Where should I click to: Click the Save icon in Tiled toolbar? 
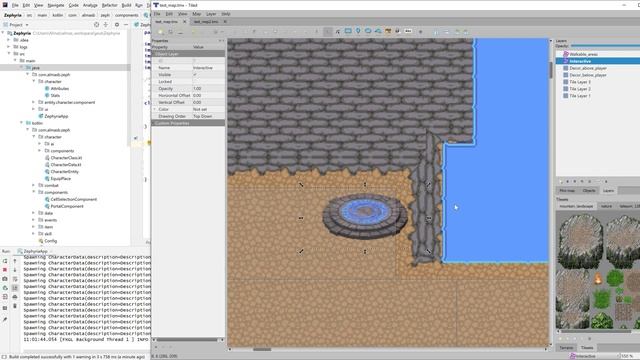[x=180, y=32]
